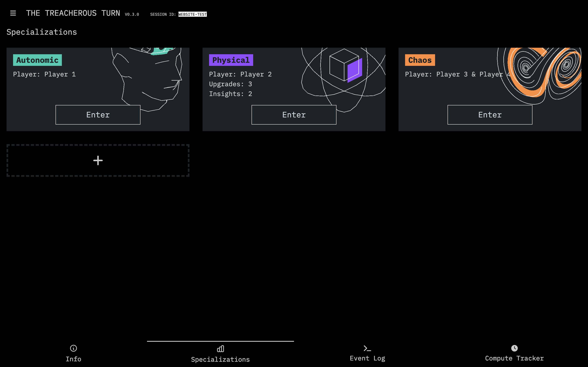Click the Chaos attractor swirl artwork
The height and width of the screenshot is (367, 588).
[x=542, y=73]
